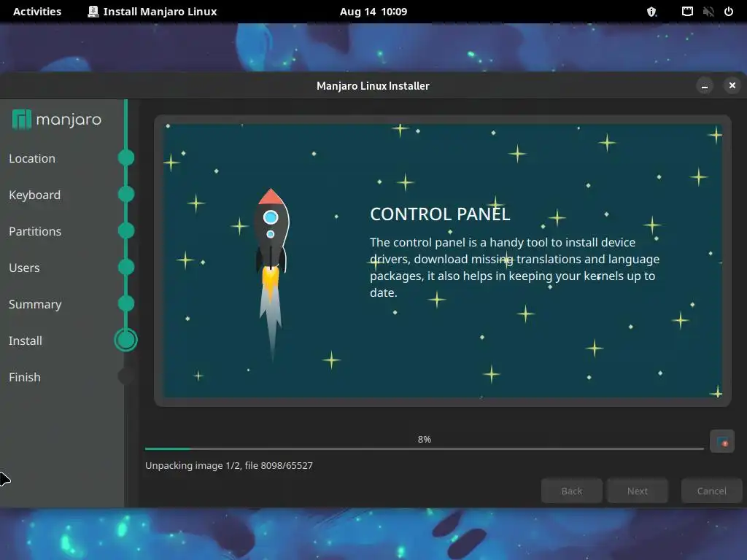Select the Partitions step in the sidebar
Image resolution: width=747 pixels, height=560 pixels.
click(35, 231)
